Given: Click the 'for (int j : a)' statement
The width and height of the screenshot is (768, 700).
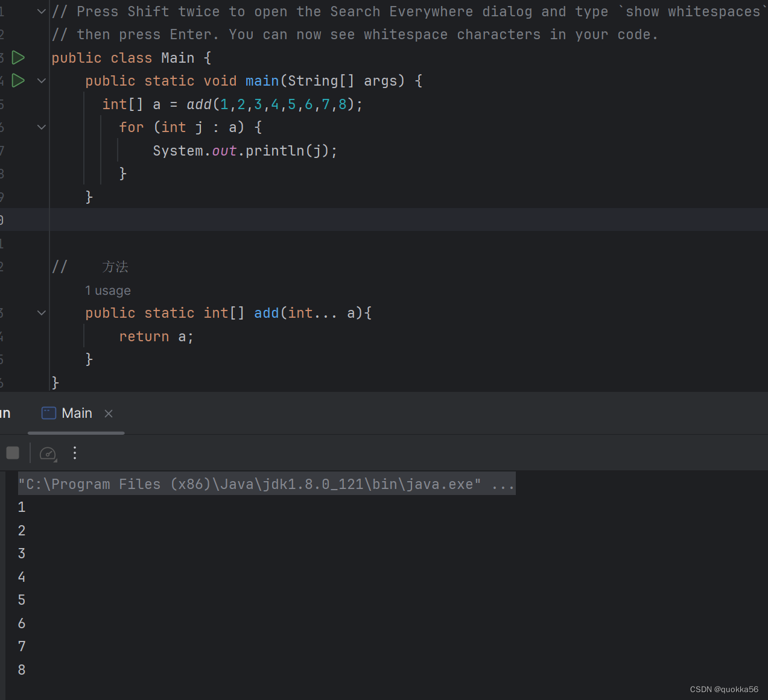Looking at the screenshot, I should [190, 127].
